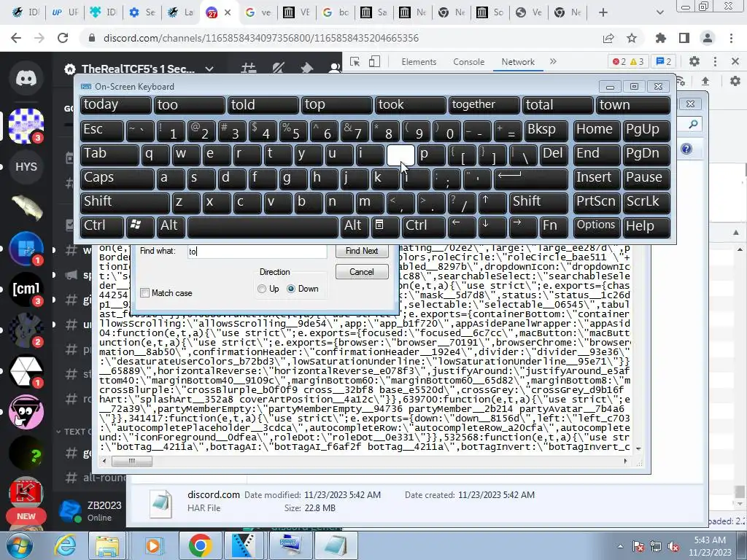Toggle the Fn key on keyboard

554,226
